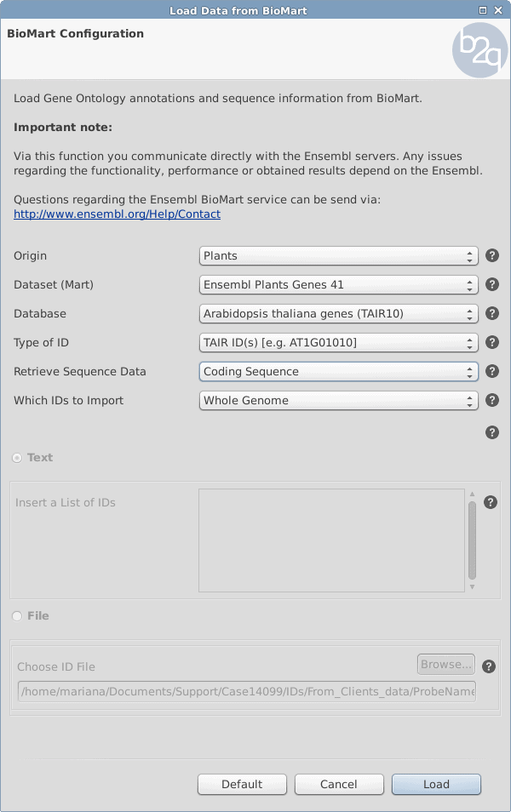Click the Load Data from BioMart title text
The height and width of the screenshot is (812, 511).
point(238,11)
